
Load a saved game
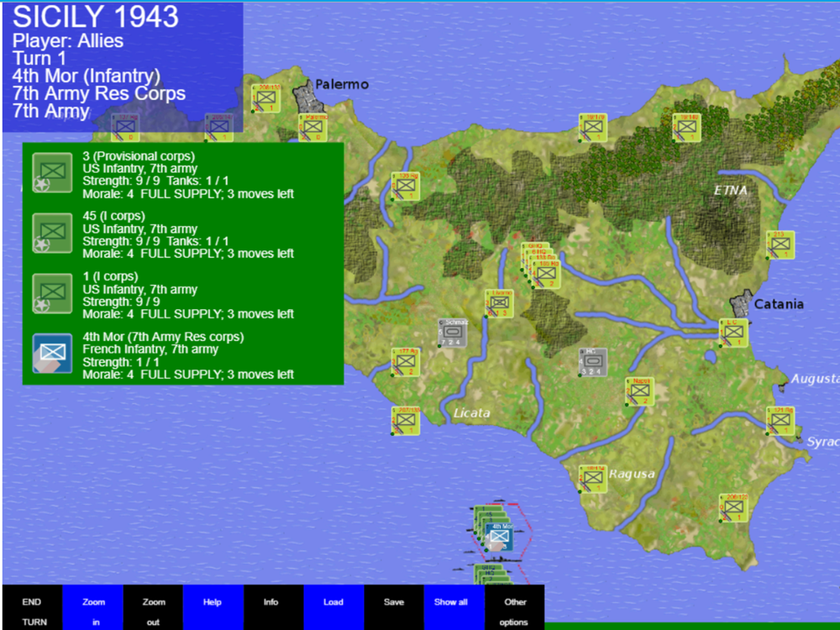(333, 612)
